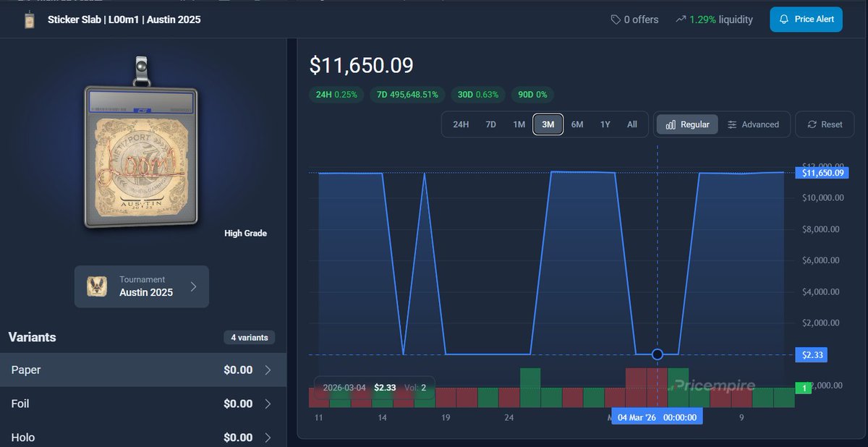Click the refresh icon in Reset
The height and width of the screenshot is (447, 868).
click(812, 124)
